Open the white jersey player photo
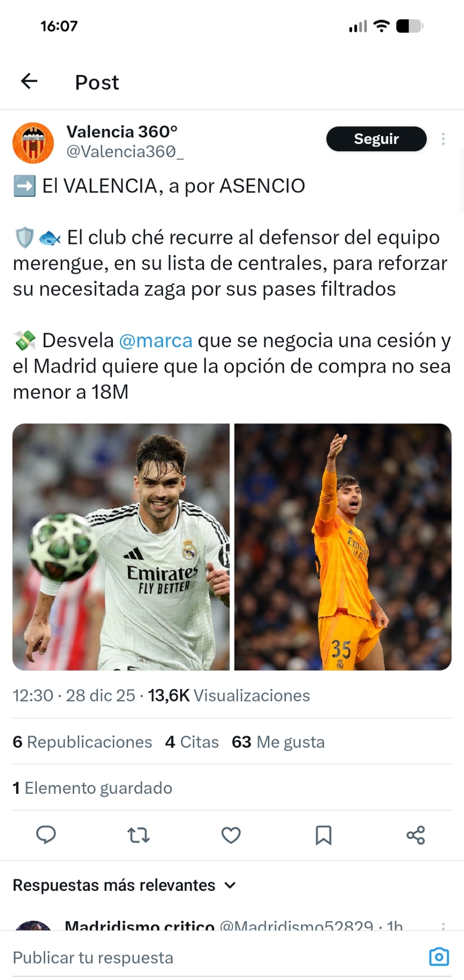Viewport: 464px width, 980px height. [x=121, y=547]
